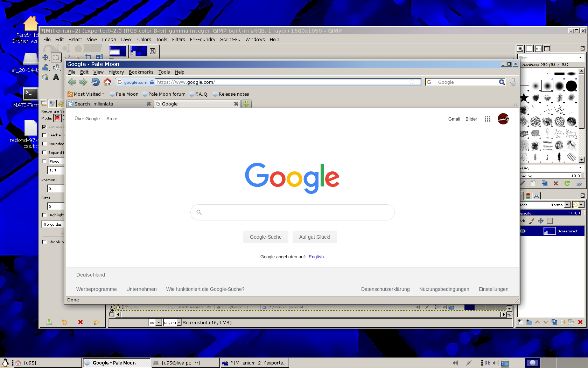Image resolution: width=588 pixels, height=368 pixels.
Task: Enable the Feather edges checkbox
Action: point(44,135)
